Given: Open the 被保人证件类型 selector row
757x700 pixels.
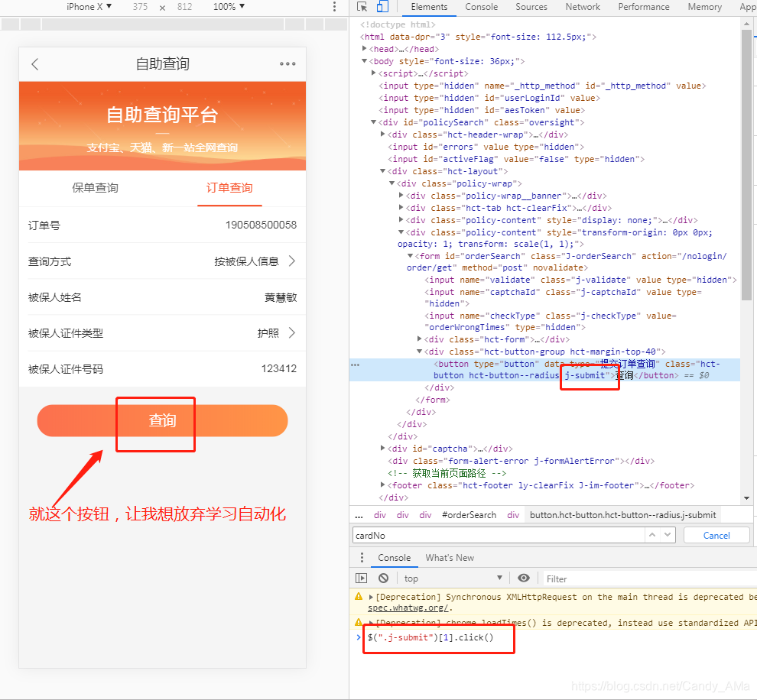Looking at the screenshot, I should (x=162, y=333).
